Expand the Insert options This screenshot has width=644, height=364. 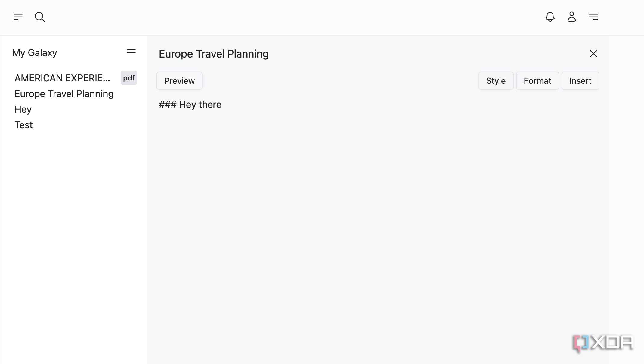581,81
